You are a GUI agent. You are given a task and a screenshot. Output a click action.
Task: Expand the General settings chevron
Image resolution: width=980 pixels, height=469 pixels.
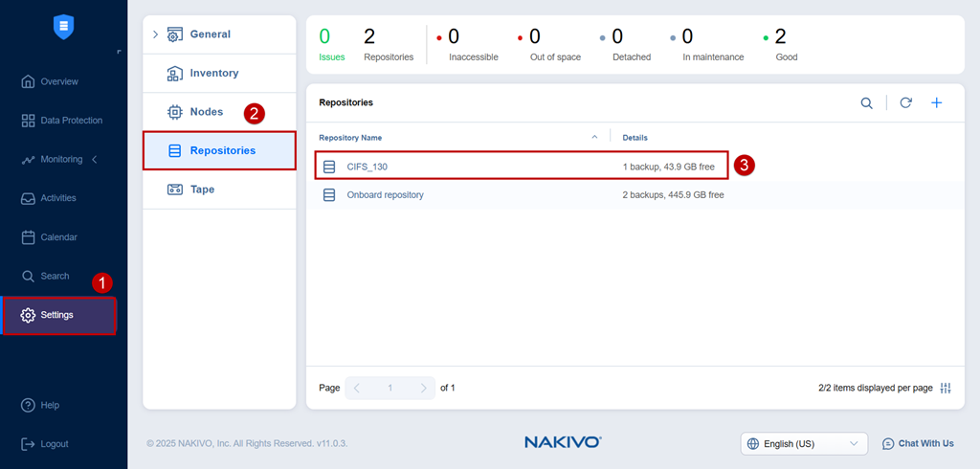tap(156, 34)
